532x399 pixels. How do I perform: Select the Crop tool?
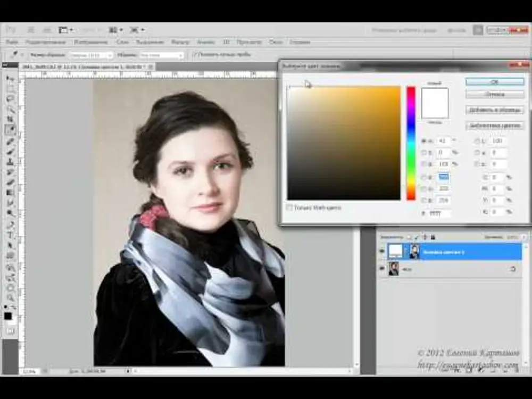click(10, 120)
